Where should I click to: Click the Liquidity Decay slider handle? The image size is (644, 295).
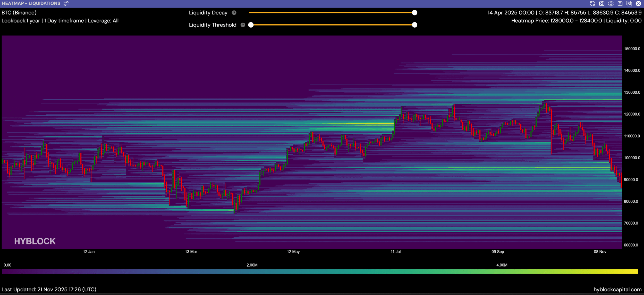pyautogui.click(x=414, y=13)
